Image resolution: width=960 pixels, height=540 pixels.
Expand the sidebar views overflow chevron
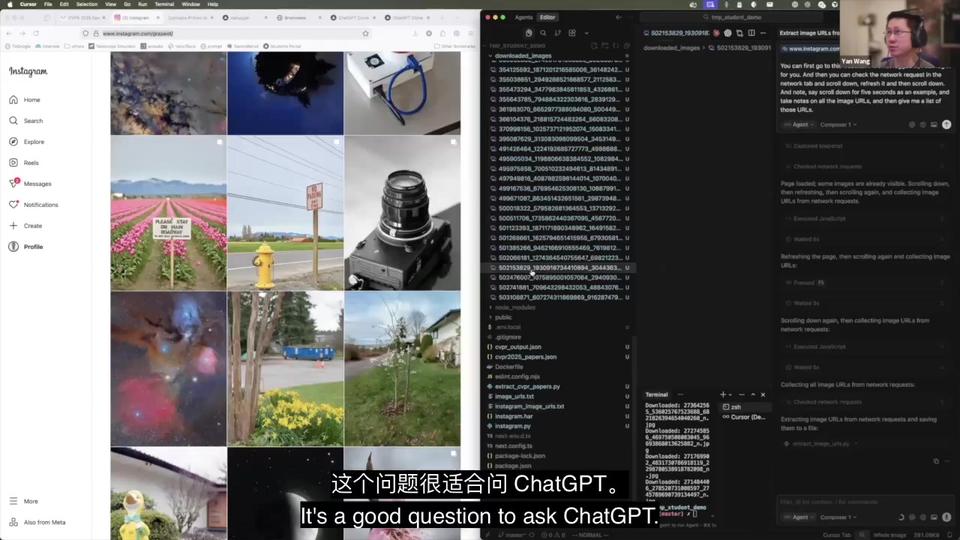point(587,33)
